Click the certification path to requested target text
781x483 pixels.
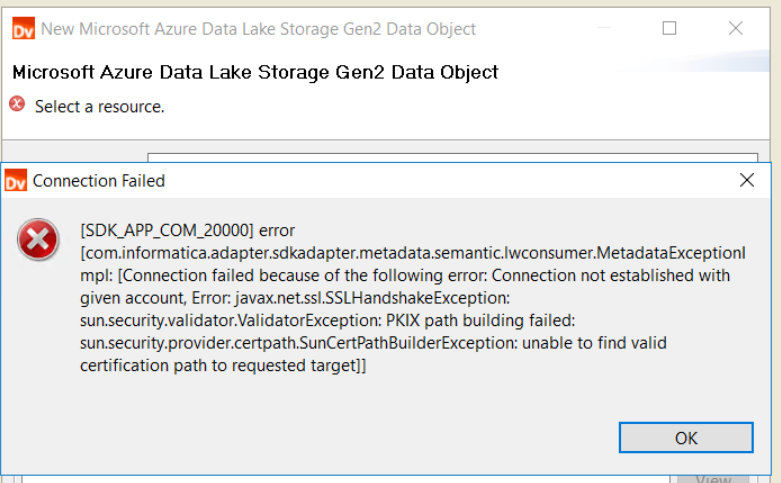point(223,365)
